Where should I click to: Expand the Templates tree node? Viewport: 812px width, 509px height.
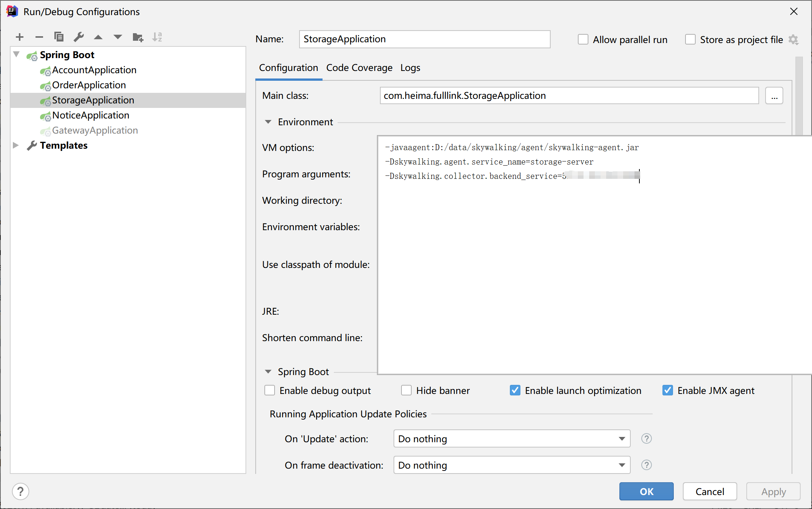pyautogui.click(x=16, y=145)
